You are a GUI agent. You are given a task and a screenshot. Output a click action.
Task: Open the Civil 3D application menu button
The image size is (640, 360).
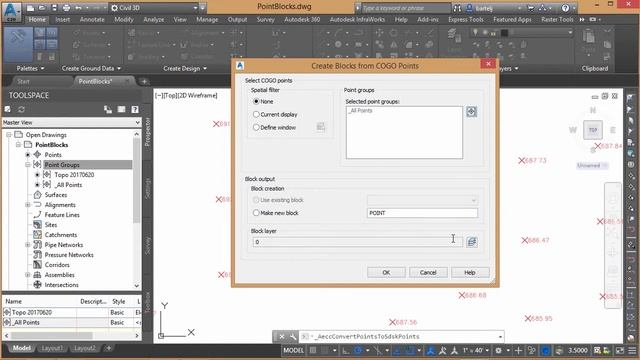click(11, 11)
